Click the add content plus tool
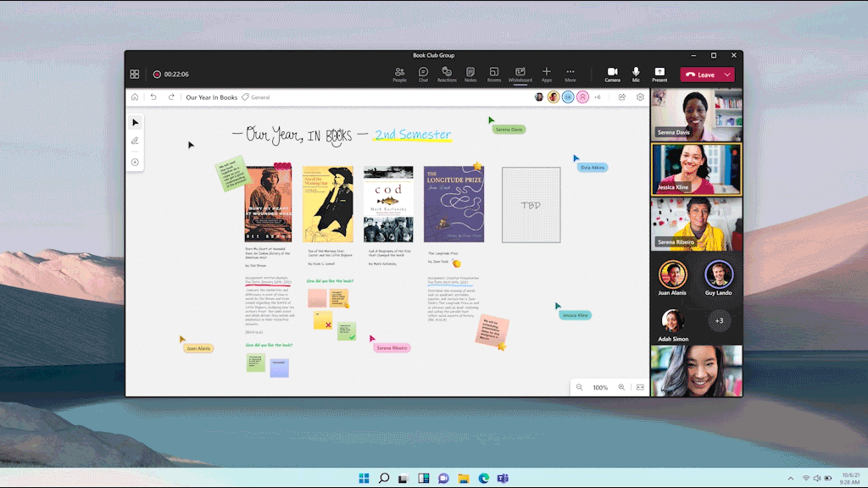 135,162
